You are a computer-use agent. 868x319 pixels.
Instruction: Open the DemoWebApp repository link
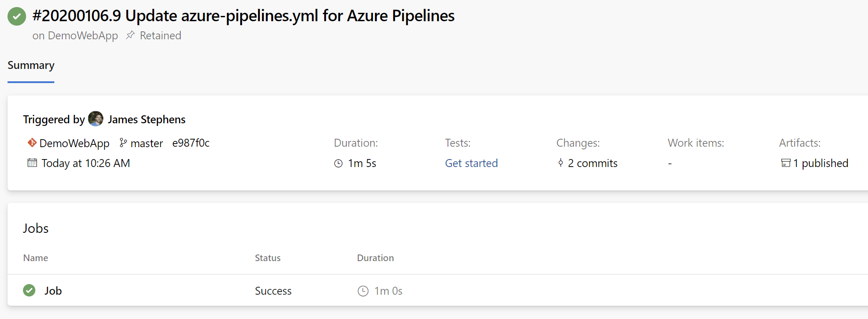[74, 143]
